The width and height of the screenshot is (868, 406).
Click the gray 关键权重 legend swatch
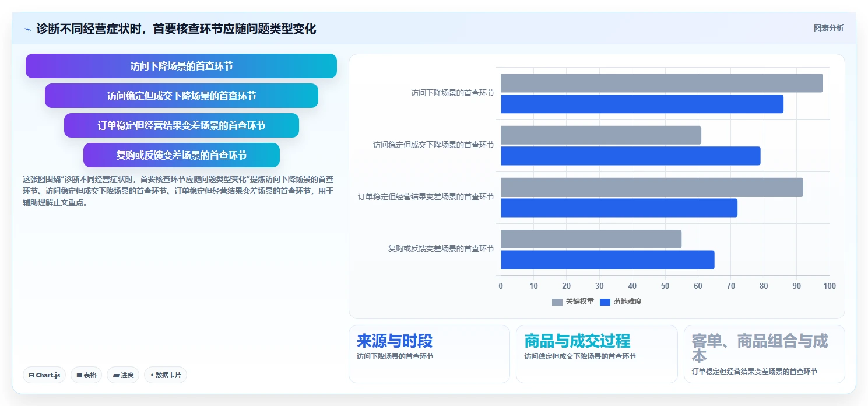[557, 302]
